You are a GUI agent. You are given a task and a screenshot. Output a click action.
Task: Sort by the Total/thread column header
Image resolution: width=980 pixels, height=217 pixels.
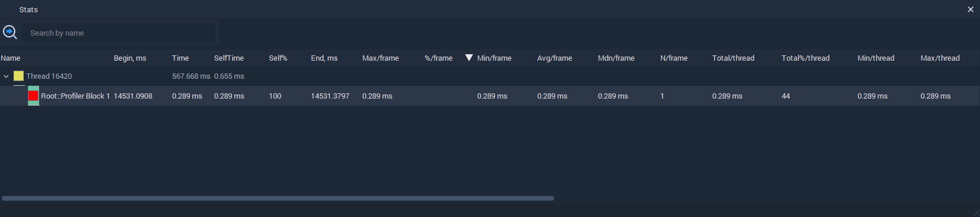744,58
